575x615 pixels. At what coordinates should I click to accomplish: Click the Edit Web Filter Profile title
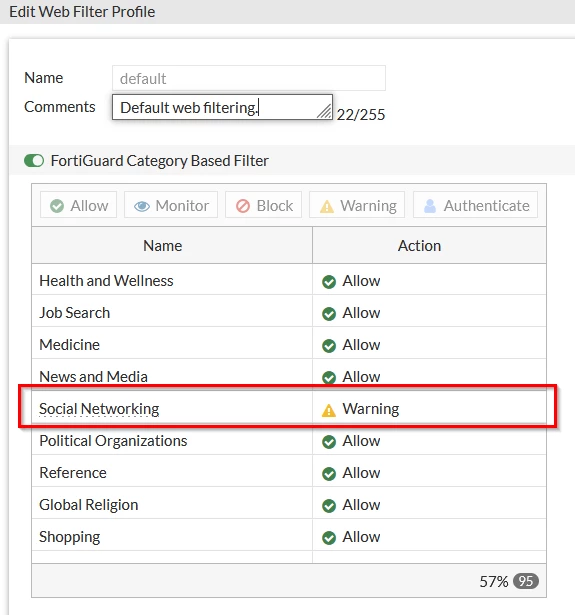point(82,12)
